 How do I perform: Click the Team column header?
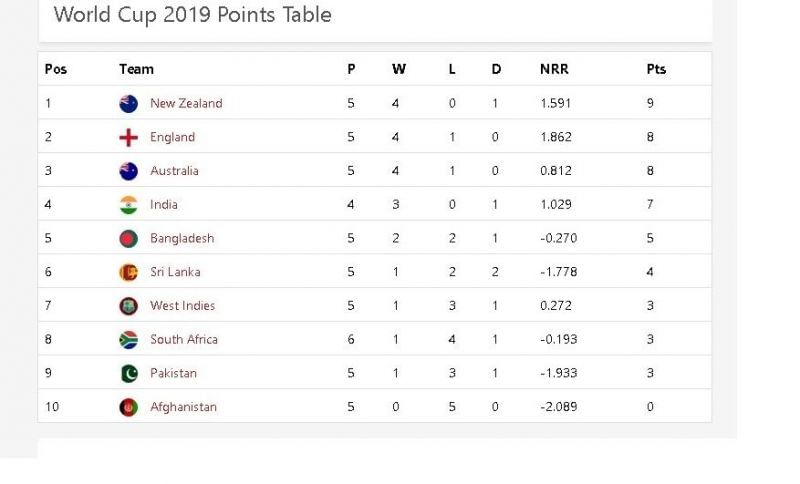(136, 69)
